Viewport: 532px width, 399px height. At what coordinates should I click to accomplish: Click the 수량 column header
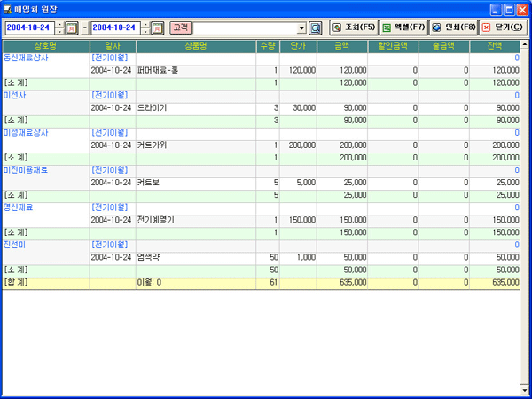268,46
